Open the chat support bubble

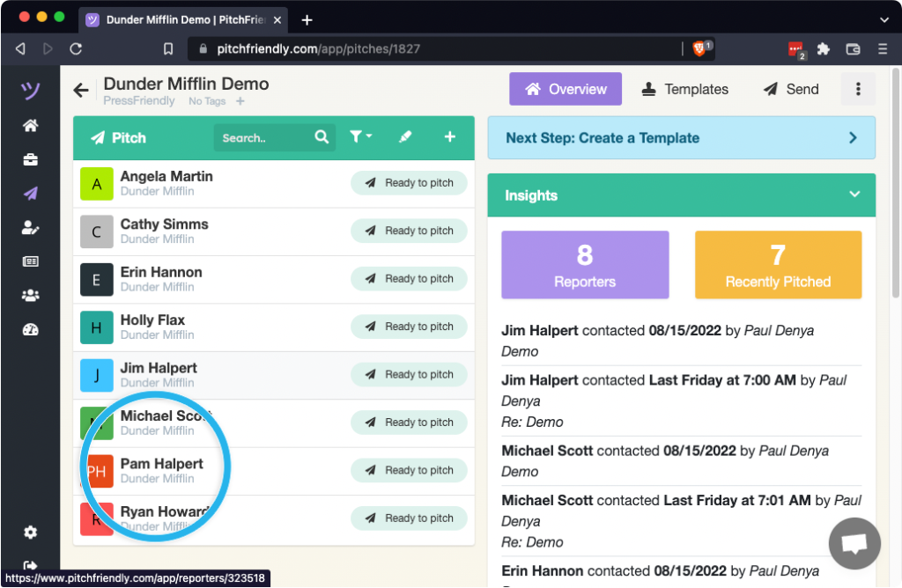coord(854,543)
